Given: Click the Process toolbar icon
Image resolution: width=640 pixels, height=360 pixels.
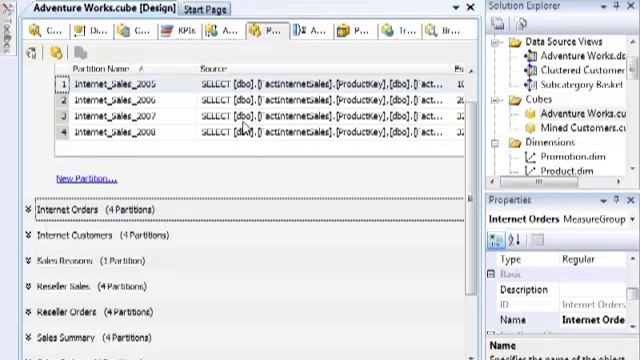Looking at the screenshot, I should pyautogui.click(x=31, y=53).
